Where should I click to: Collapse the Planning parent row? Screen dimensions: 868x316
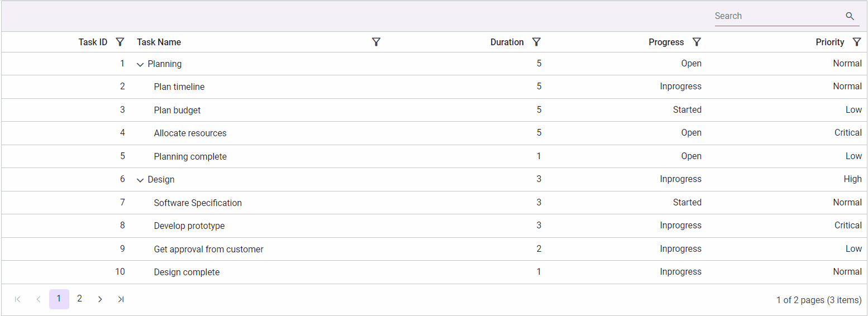(x=140, y=65)
